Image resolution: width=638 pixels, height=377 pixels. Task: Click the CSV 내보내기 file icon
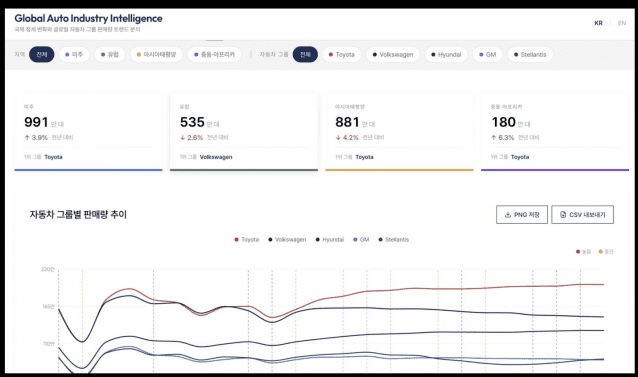click(x=563, y=215)
